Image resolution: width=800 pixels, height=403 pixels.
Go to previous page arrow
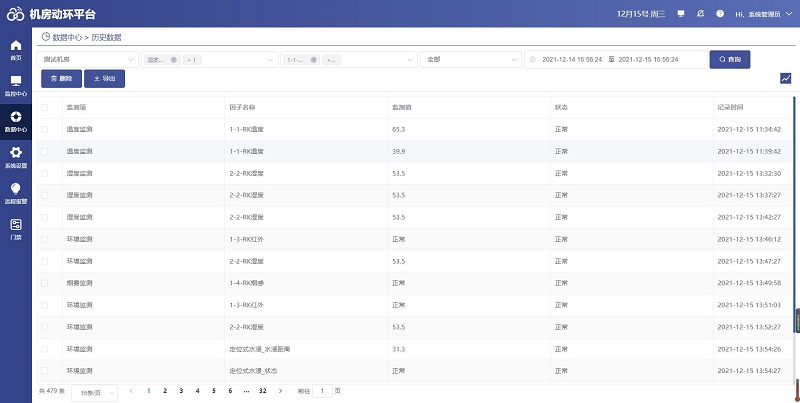(131, 391)
